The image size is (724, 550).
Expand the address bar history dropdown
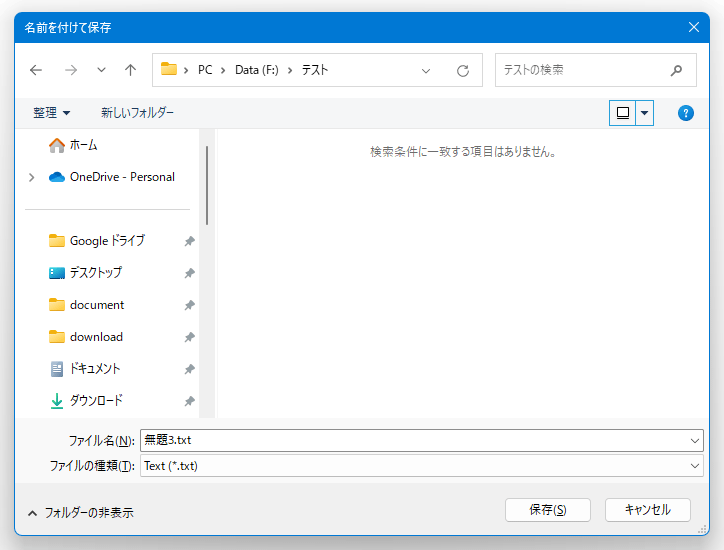point(426,70)
